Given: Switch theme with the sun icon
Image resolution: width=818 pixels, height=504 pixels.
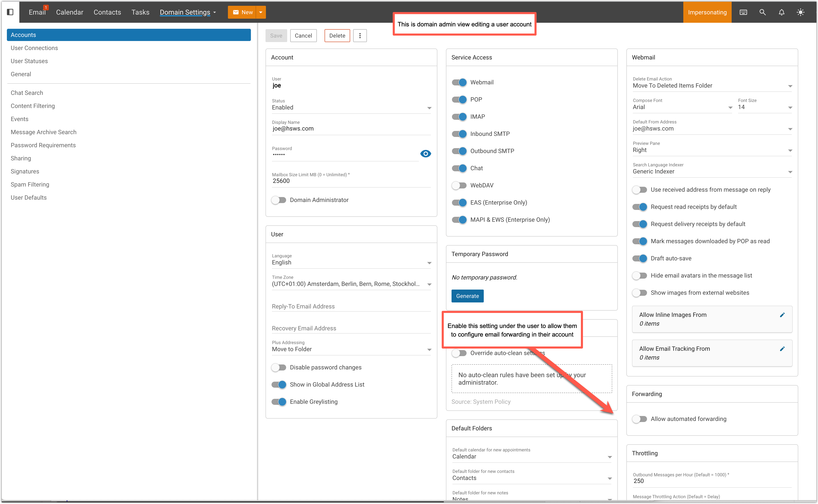Looking at the screenshot, I should (x=800, y=12).
